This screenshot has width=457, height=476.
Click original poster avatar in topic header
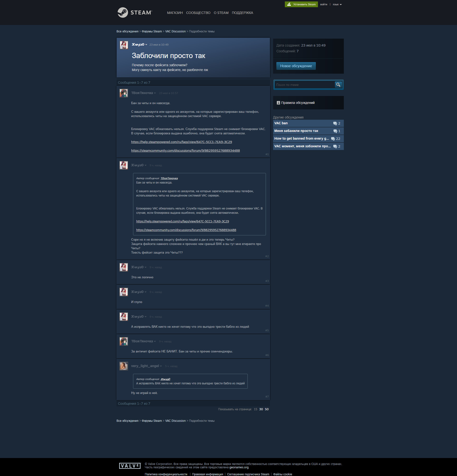pos(124,45)
